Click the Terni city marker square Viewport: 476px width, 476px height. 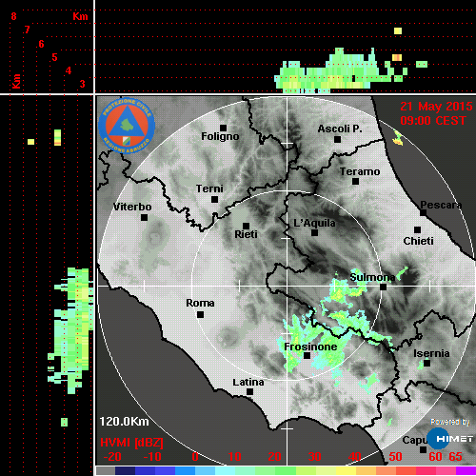tap(215, 200)
